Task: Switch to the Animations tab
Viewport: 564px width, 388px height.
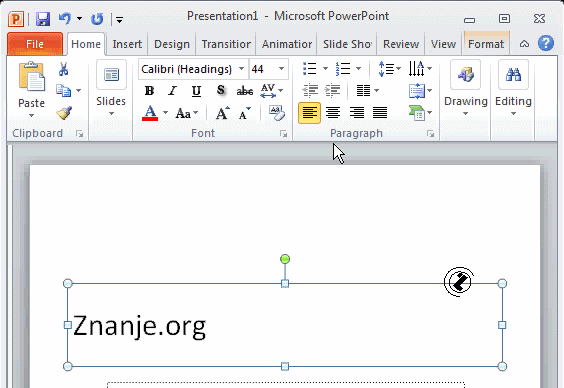Action: click(x=287, y=44)
